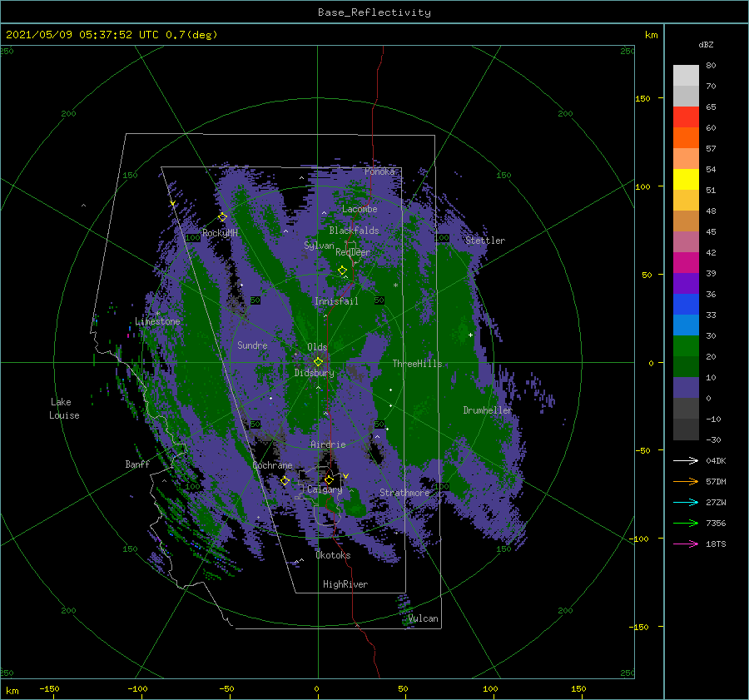
Task: Select the light gray 70-80 dBZ swatch
Action: pyautogui.click(x=686, y=76)
